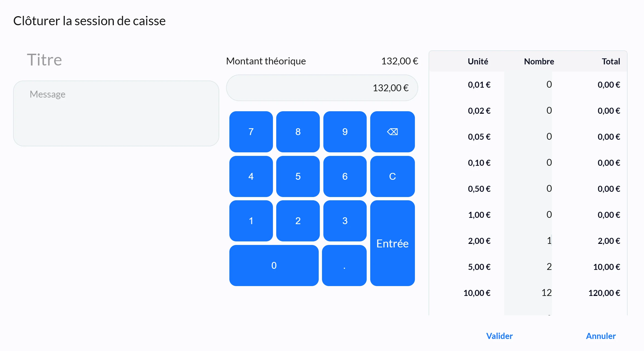Click Valider to confirm closing

click(x=499, y=336)
